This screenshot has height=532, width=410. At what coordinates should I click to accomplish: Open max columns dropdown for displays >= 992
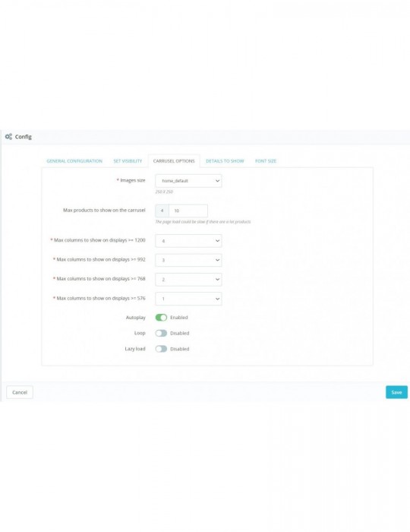(188, 260)
